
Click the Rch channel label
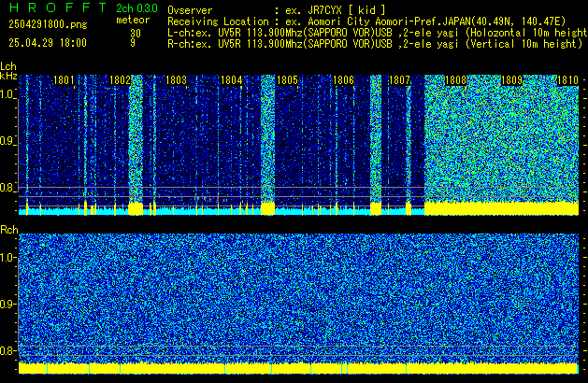coord(9,230)
